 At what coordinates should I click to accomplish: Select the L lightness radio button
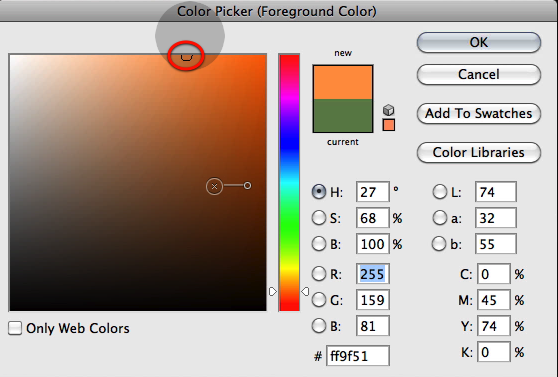click(439, 192)
